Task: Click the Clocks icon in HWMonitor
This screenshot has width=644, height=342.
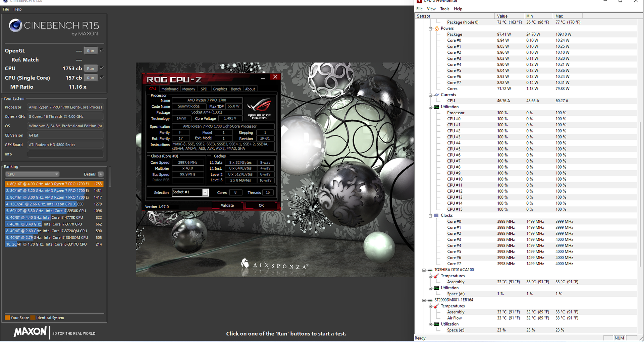Action: pos(437,216)
